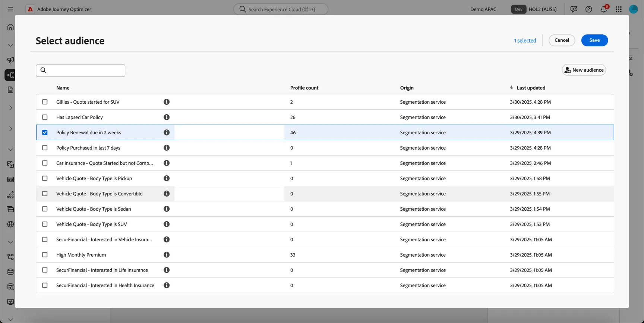Viewport: 644px width, 323px height.
Task: Show info for Gillies - Quote started for SUV
Action: (167, 102)
